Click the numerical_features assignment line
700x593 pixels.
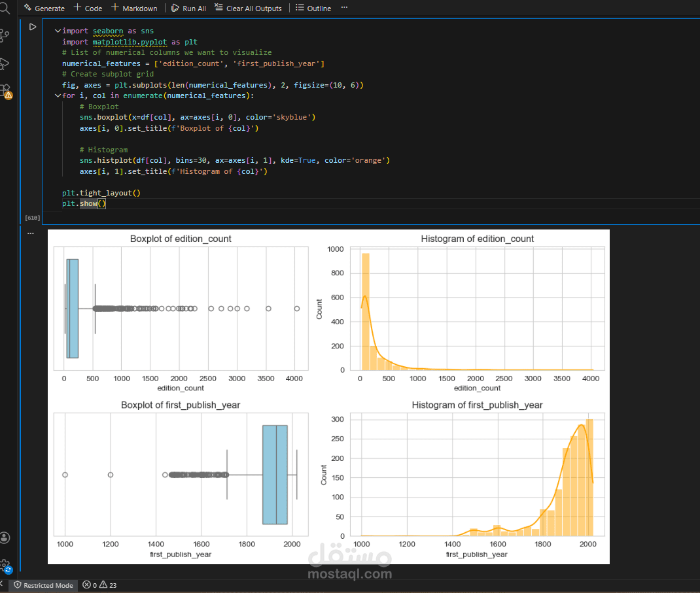click(193, 63)
